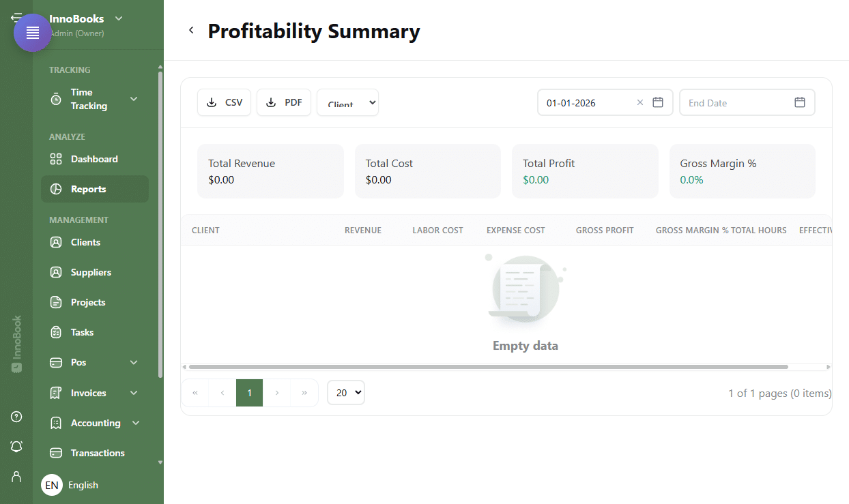The image size is (849, 504).
Task: Click the Total Profit summary card
Action: click(585, 171)
